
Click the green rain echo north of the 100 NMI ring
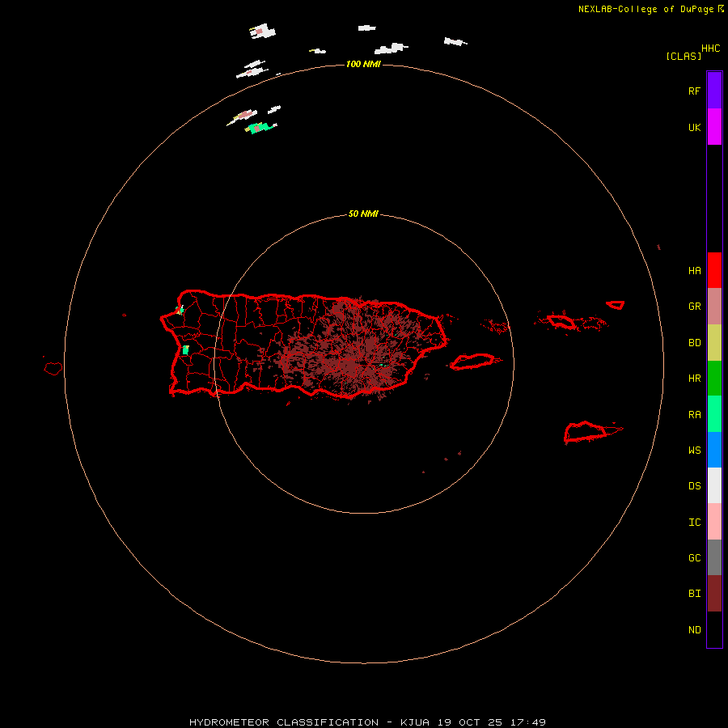click(260, 127)
